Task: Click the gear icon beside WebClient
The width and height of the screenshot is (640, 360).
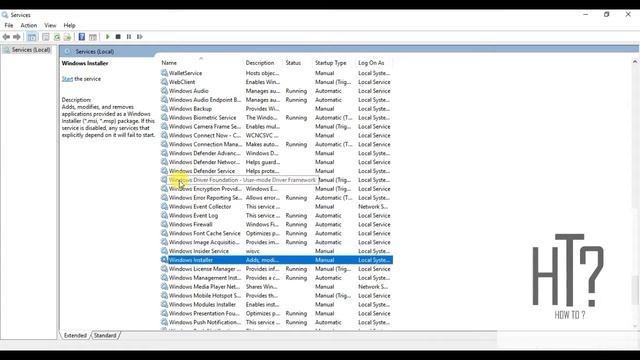Action: pos(164,82)
